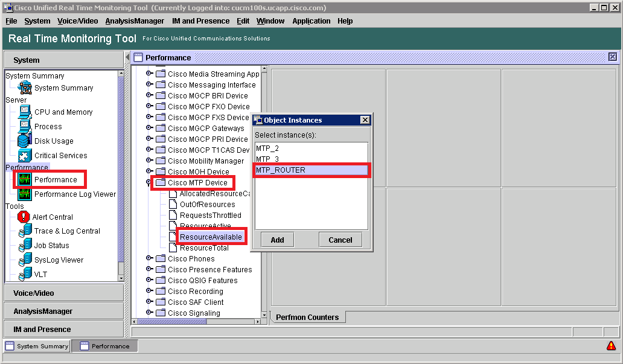
Task: Open the Alert Central icon
Action: tap(24, 217)
